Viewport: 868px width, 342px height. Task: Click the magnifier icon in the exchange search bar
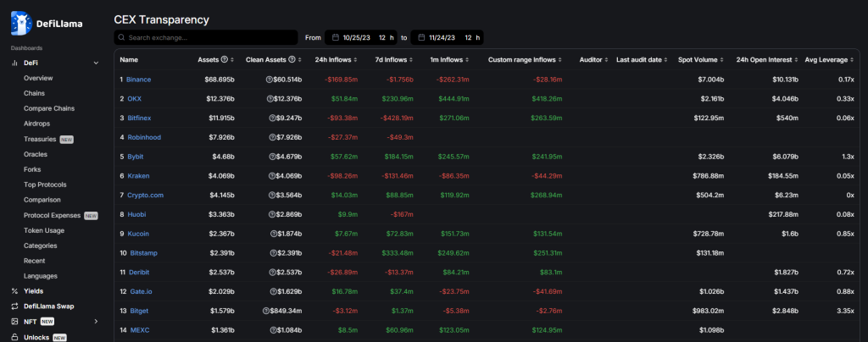tap(122, 38)
